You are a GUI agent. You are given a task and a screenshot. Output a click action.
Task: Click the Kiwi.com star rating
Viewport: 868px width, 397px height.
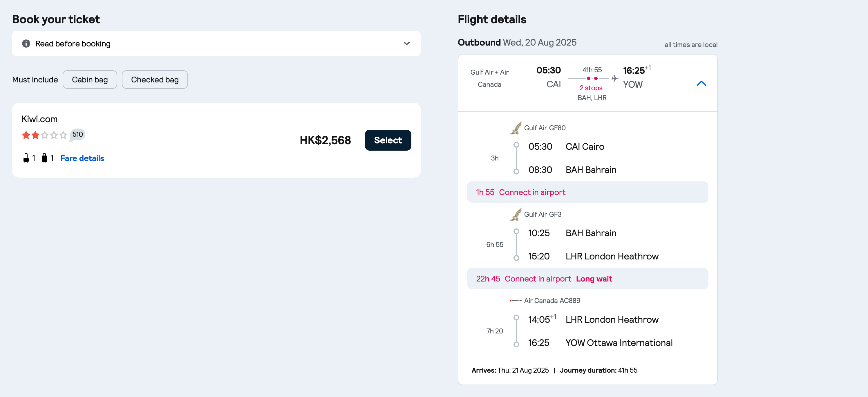(44, 135)
